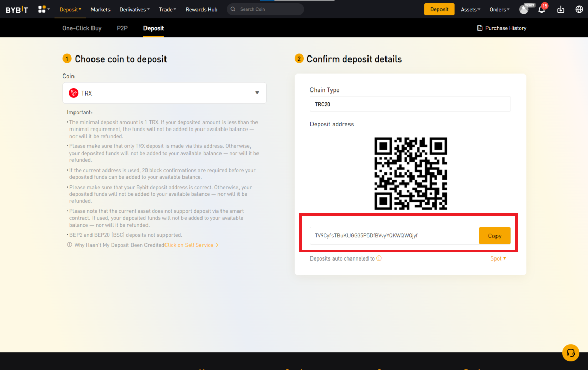
Task: Click the deposit address QR code
Action: click(x=410, y=173)
